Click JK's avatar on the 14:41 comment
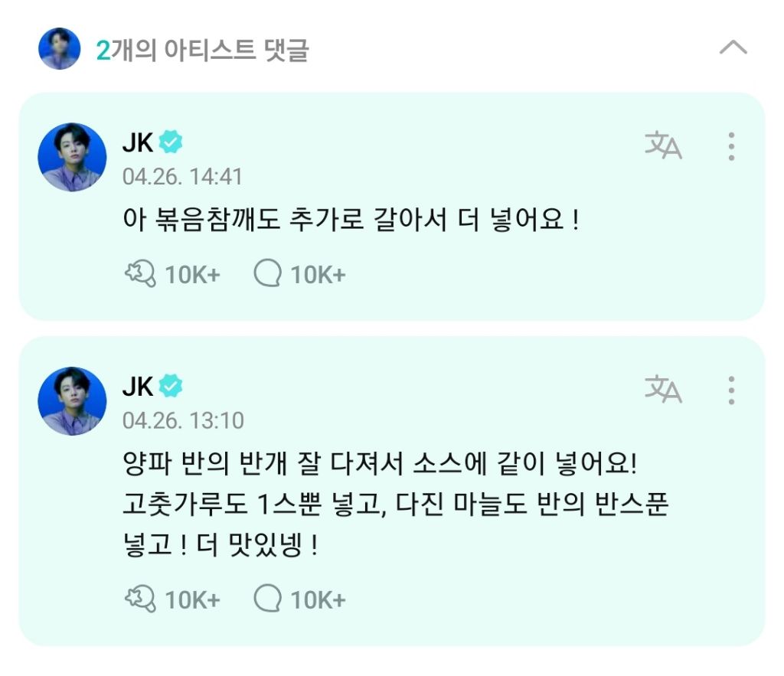 [72, 157]
